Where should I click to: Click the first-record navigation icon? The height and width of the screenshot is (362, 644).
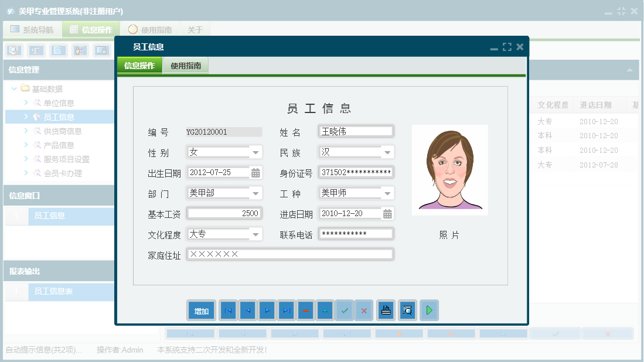pyautogui.click(x=227, y=310)
